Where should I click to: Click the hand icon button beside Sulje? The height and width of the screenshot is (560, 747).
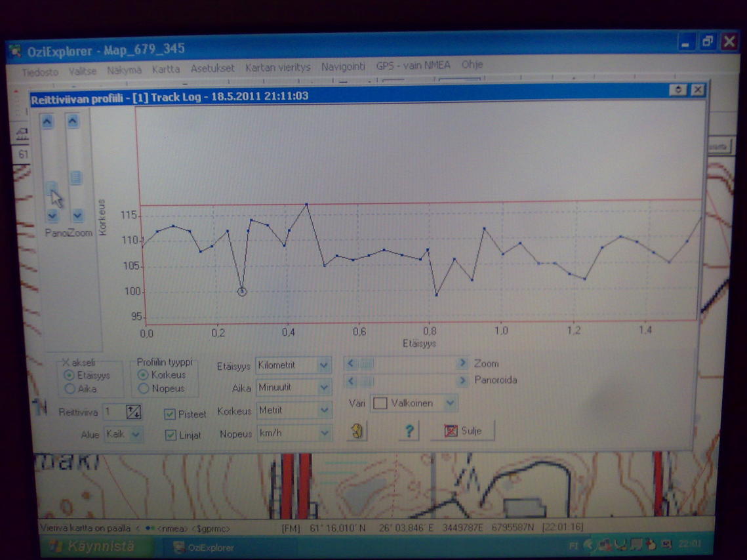click(x=357, y=431)
